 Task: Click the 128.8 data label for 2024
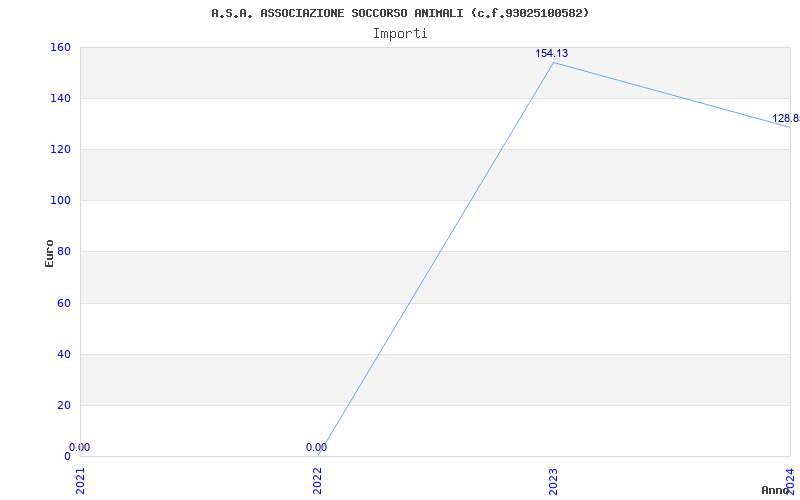(786, 119)
